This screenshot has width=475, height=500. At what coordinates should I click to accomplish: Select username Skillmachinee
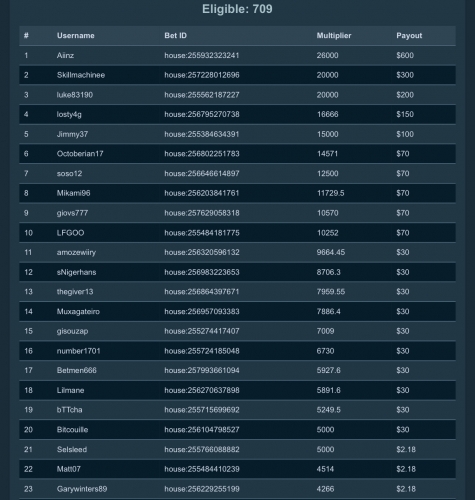pyautogui.click(x=81, y=75)
